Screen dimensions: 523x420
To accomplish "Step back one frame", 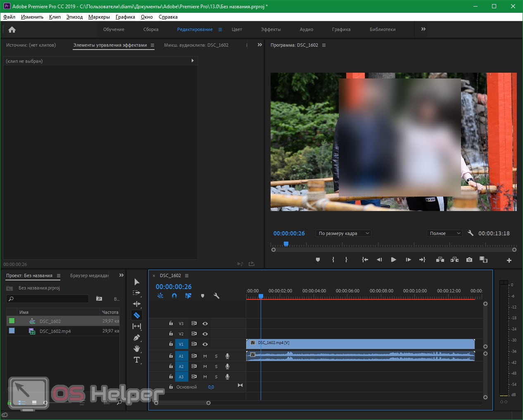I will (379, 260).
